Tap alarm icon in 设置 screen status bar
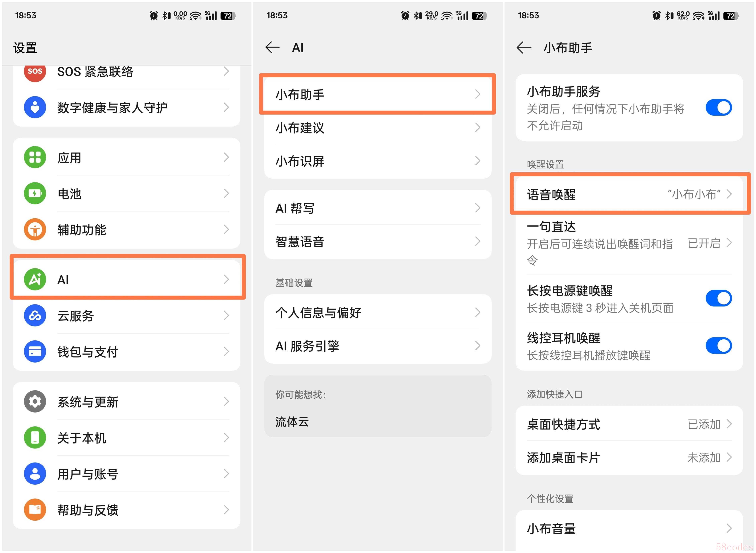Image resolution: width=756 pixels, height=553 pixels. click(154, 15)
